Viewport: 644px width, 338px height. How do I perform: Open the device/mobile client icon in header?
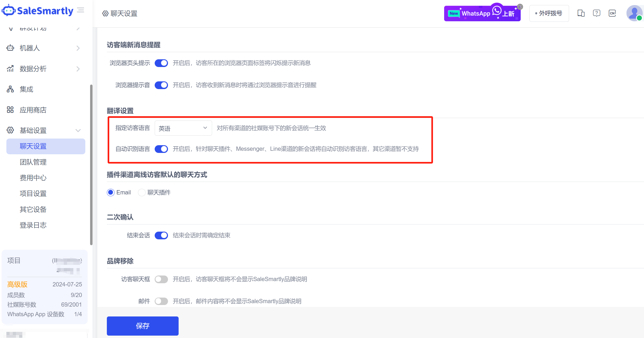tap(581, 13)
